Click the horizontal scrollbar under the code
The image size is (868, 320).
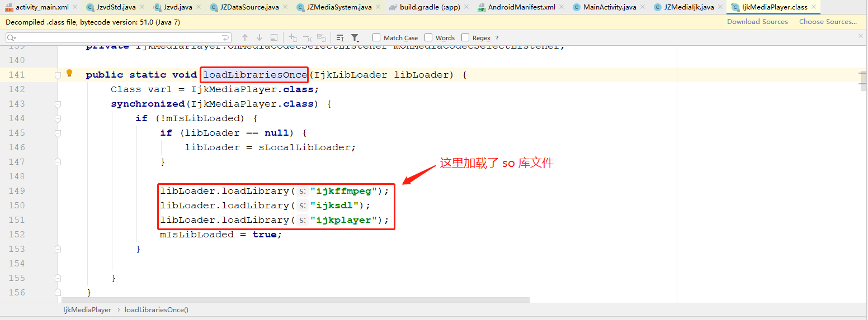click(x=295, y=300)
